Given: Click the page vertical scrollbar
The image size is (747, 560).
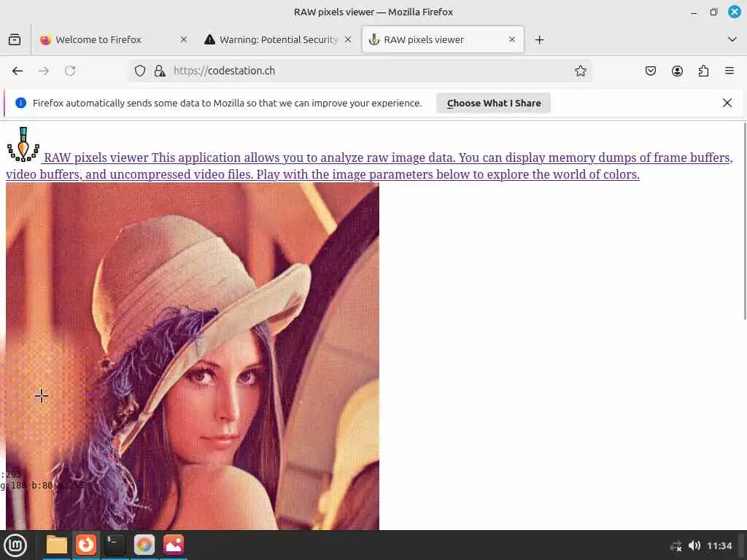Looking at the screenshot, I should (745, 222).
